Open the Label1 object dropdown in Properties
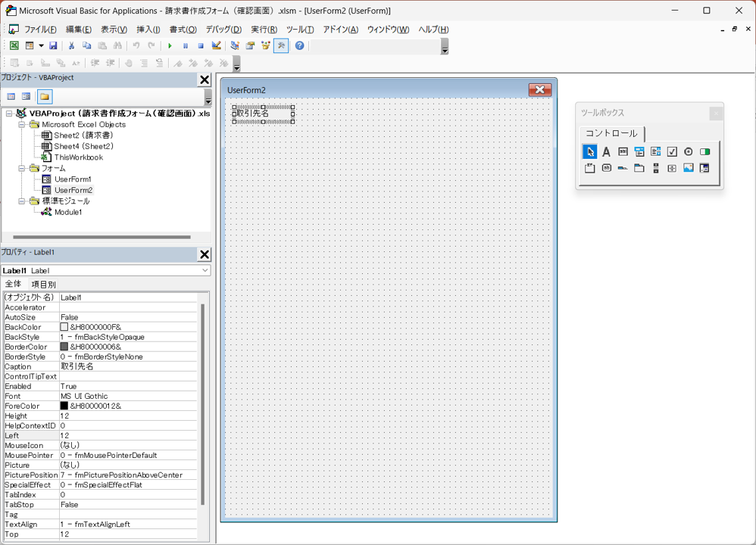 coord(205,270)
